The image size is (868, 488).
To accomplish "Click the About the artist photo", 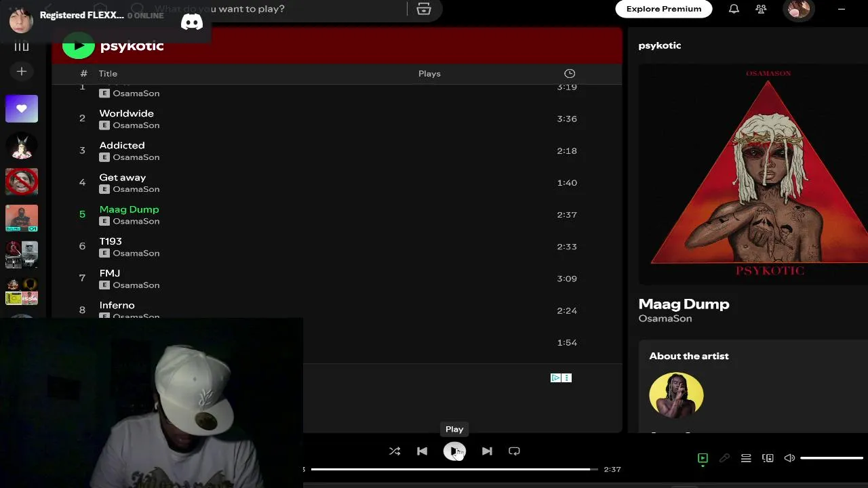I will (x=676, y=394).
